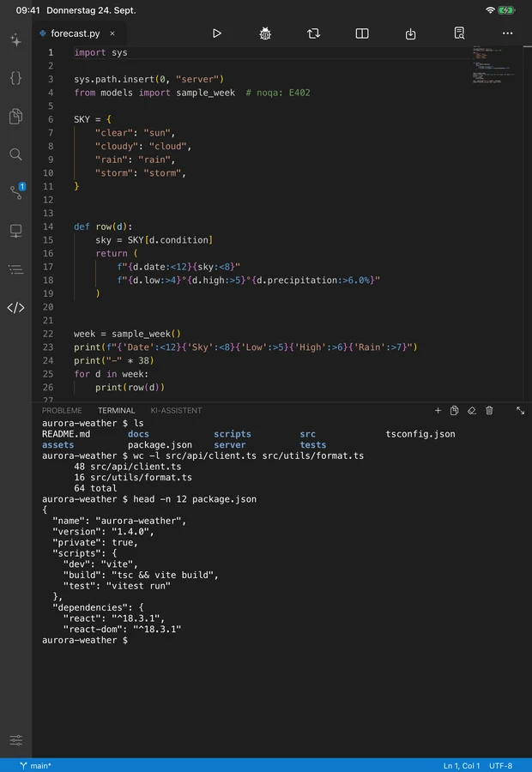Screen dimensions: 532x772
Task: Maximize the terminal panel with arrows icon
Action: [x=520, y=411]
